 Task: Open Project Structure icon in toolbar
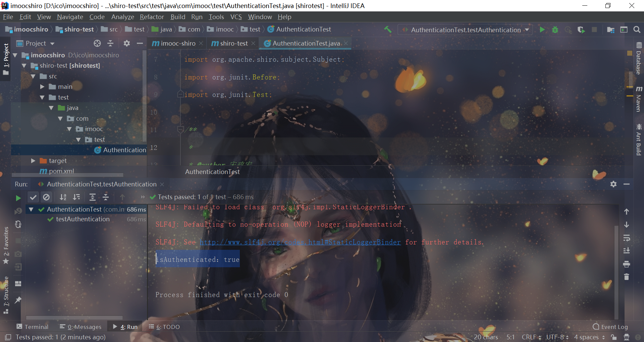point(611,30)
